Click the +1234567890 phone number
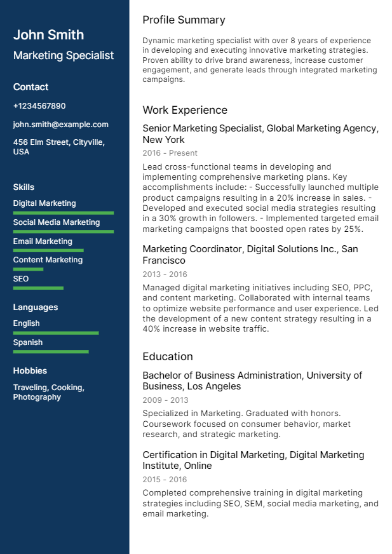The height and width of the screenshot is (554, 392). click(x=39, y=106)
